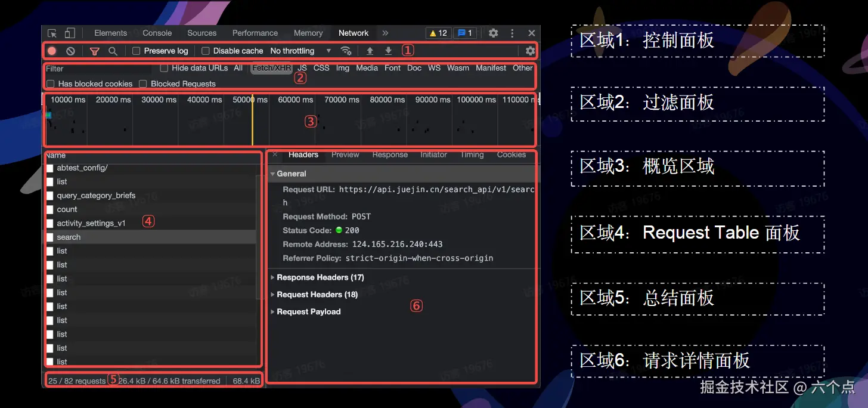This screenshot has width=868, height=408.
Task: Click the yellow timeline marker line
Action: [x=252, y=119]
